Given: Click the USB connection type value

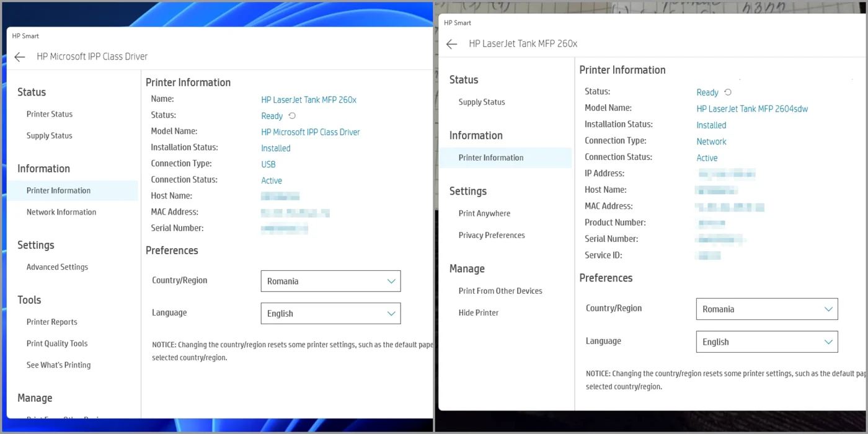Looking at the screenshot, I should 268,164.
